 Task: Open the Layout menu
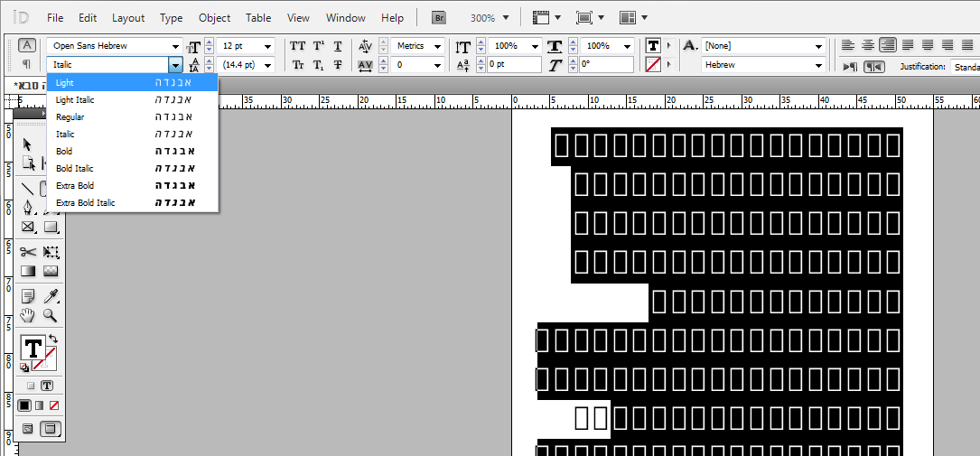tap(128, 18)
